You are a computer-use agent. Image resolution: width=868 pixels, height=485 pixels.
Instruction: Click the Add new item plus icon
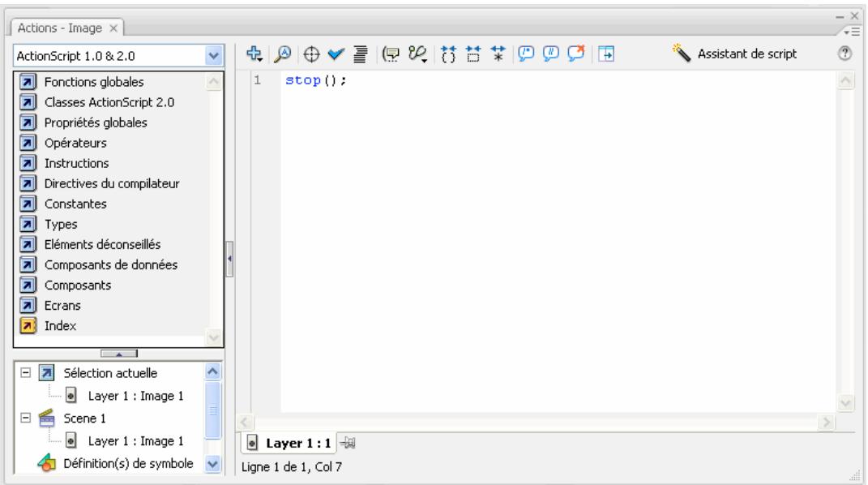253,55
